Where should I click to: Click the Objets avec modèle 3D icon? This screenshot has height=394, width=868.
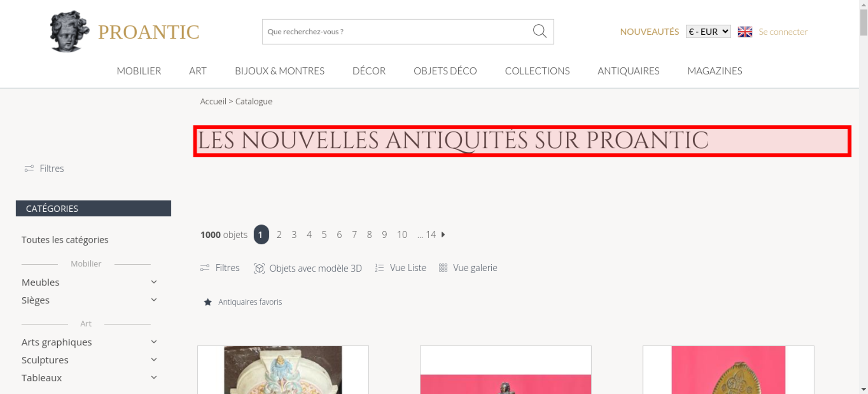pos(259,268)
